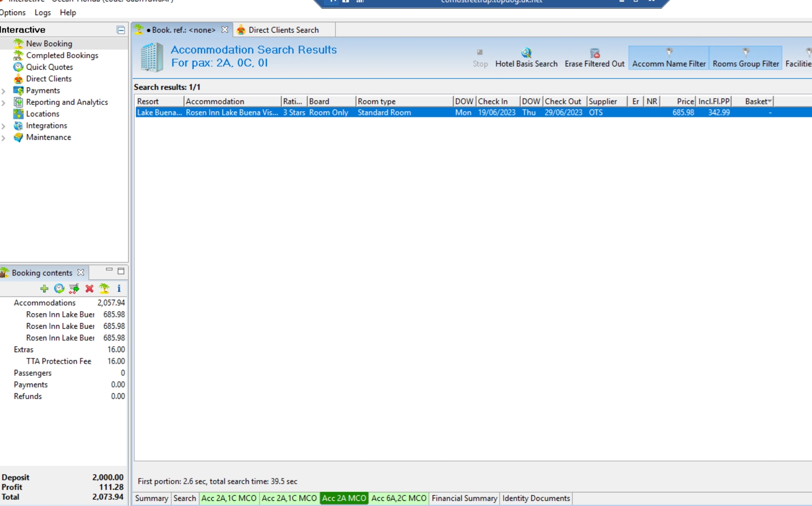Viewport: 812px width, 506px height.
Task: Click the Erase Filtered Out icon
Action: click(x=595, y=53)
